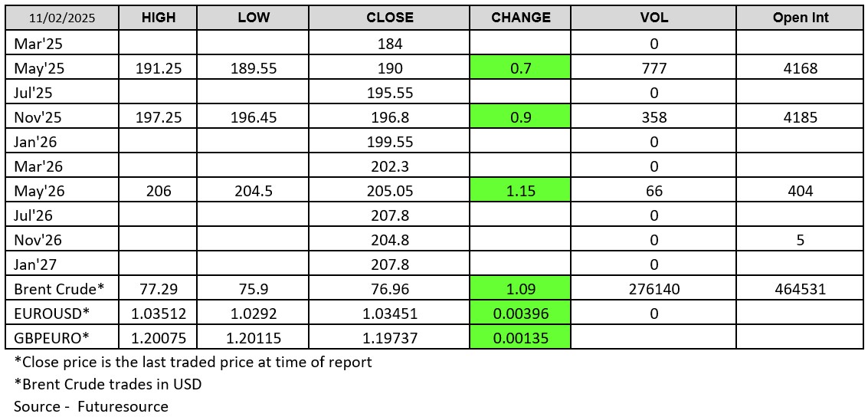Screen dimensions: 868x417
Task: Click the Nov'26 open interest value 5
Action: [800, 240]
